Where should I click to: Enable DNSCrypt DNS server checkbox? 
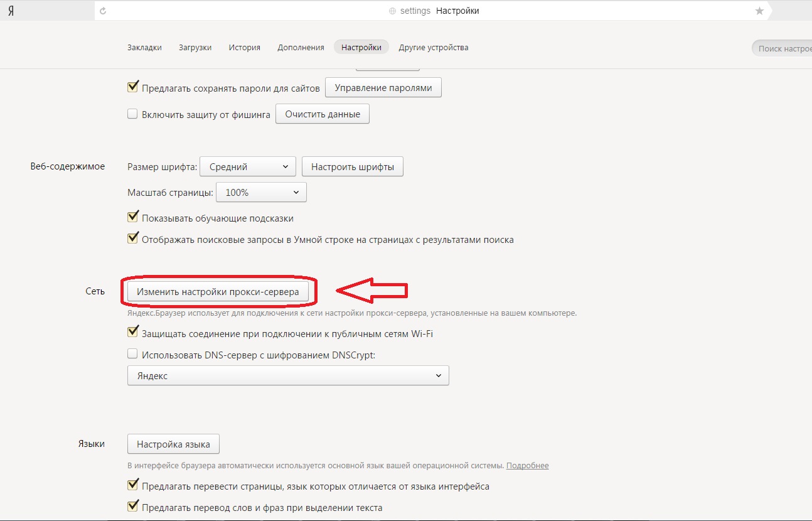pos(132,354)
